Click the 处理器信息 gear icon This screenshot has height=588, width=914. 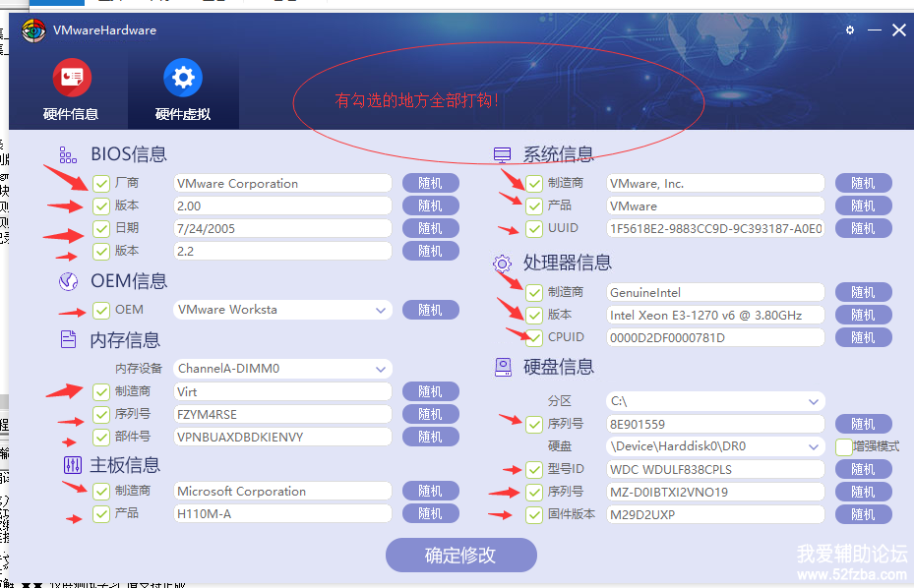502,264
